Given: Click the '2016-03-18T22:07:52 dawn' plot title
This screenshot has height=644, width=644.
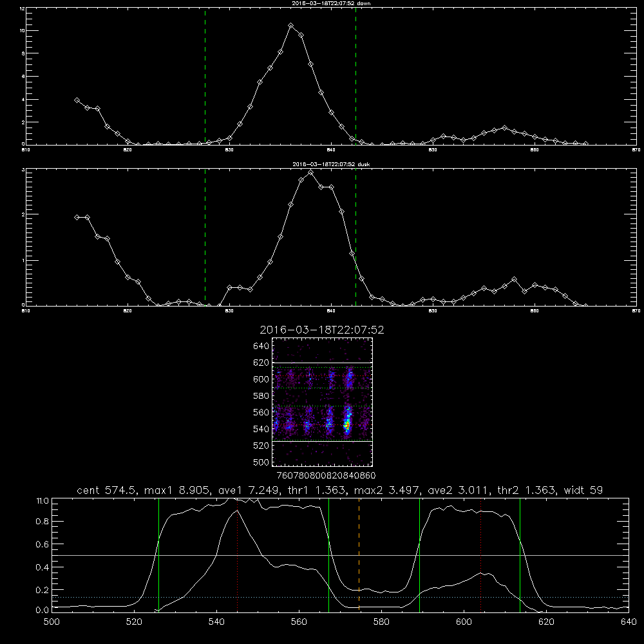Looking at the screenshot, I should tap(331, 3).
